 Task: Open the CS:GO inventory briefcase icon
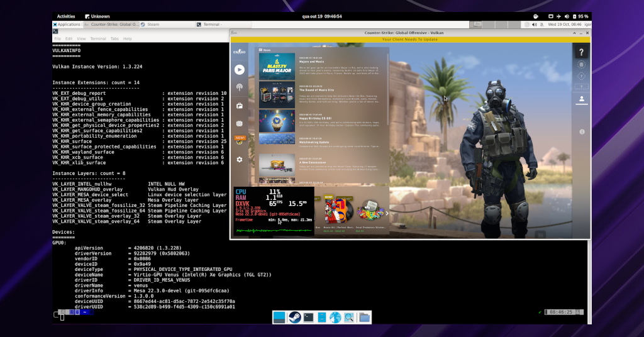point(239,105)
